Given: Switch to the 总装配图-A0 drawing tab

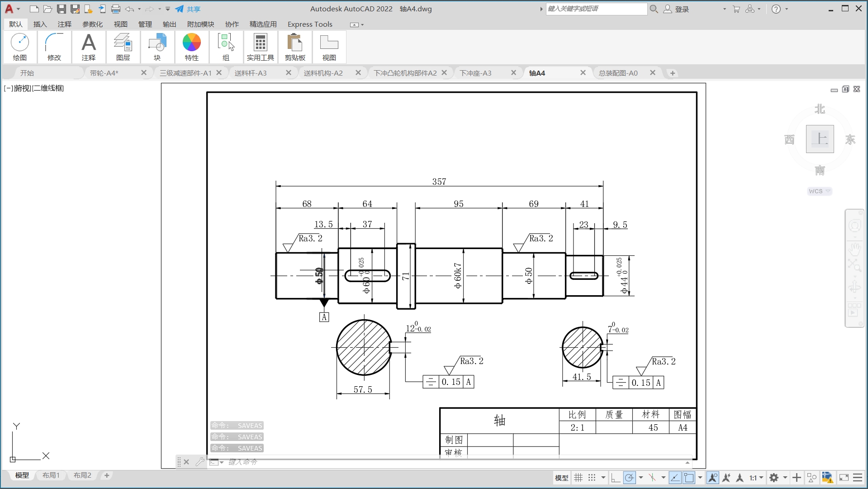Looking at the screenshot, I should (618, 73).
